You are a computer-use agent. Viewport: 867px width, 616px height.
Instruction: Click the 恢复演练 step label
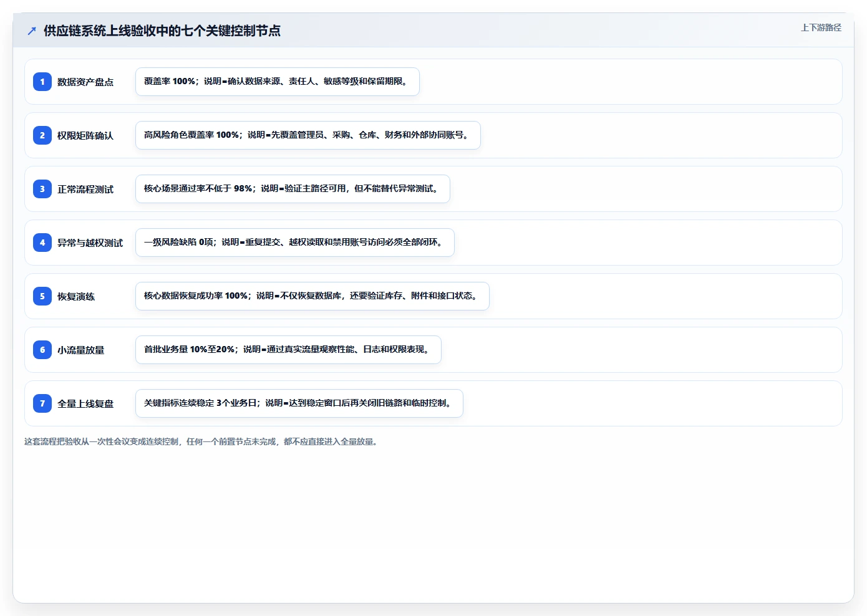coord(76,296)
